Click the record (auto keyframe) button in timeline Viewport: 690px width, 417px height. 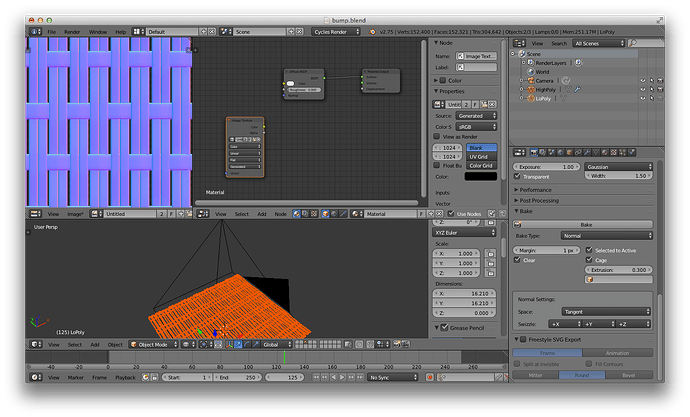pyautogui.click(x=430, y=377)
